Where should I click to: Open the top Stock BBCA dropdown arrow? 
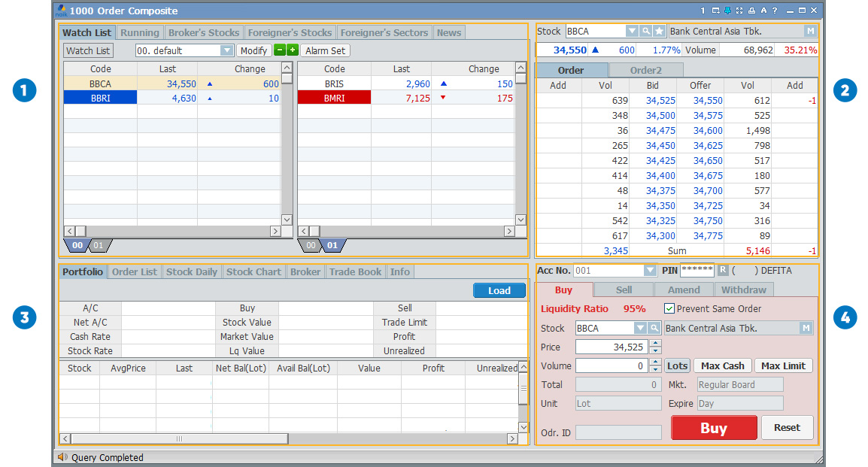(632, 32)
